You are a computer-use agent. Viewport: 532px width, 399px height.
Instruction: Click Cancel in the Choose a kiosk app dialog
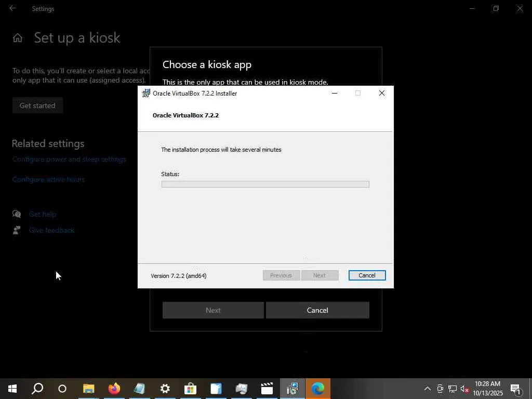tap(317, 310)
